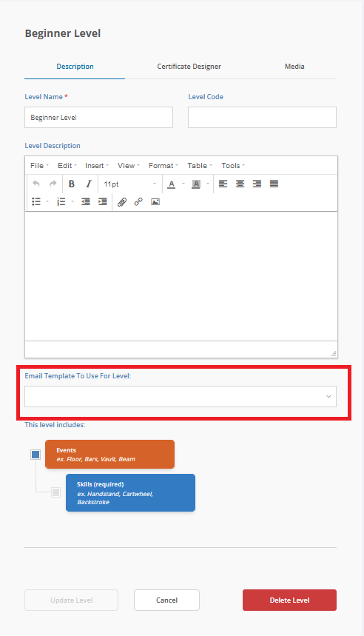Justify the text alignment

coord(274,184)
